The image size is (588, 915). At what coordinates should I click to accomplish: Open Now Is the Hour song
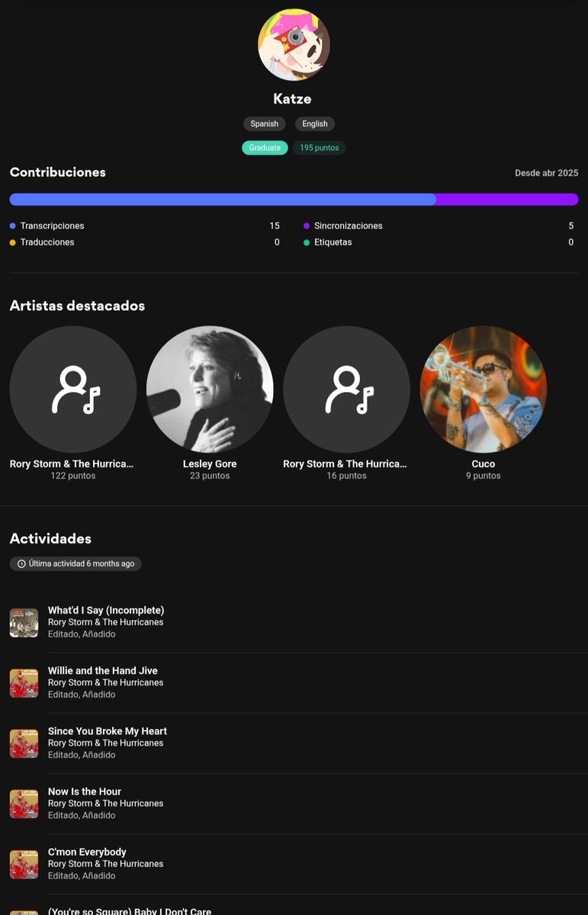(x=85, y=791)
